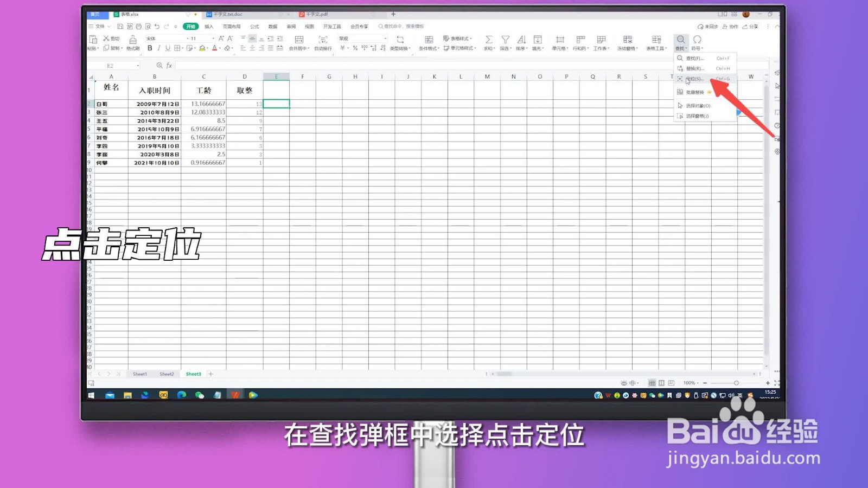Click the Row and Column (行和列) icon
This screenshot has height=488, width=868.
[580, 40]
